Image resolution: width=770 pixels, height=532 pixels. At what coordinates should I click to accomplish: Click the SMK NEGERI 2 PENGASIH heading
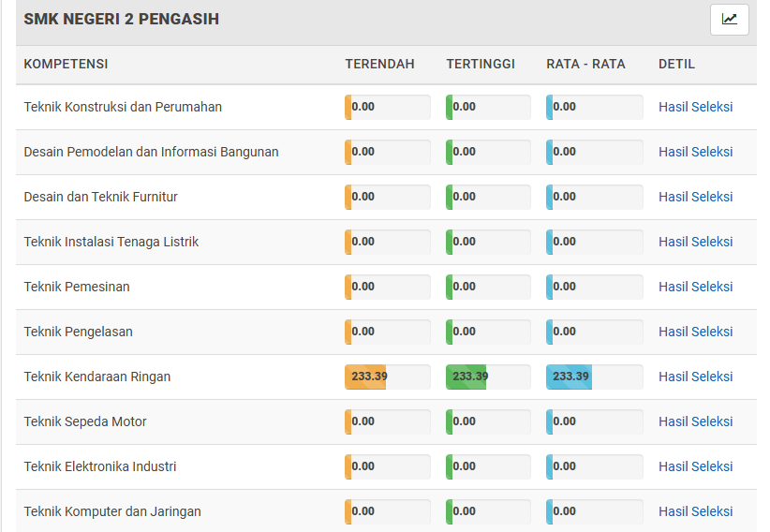click(x=121, y=19)
